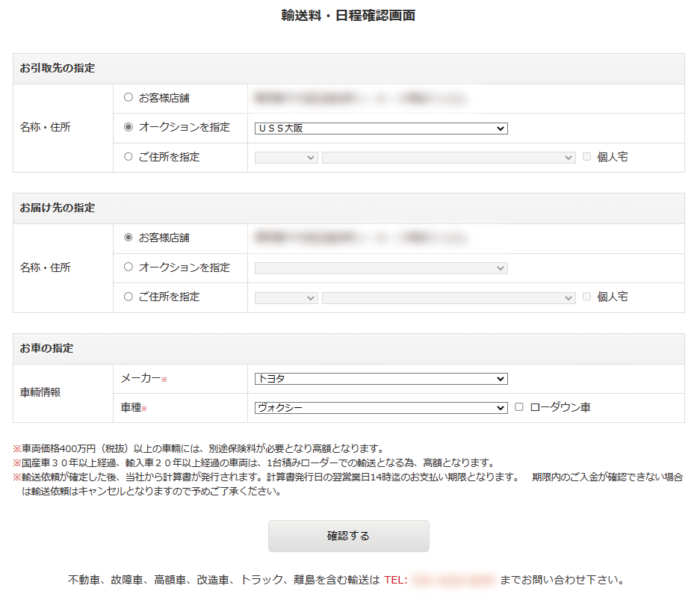This screenshot has width=700, height=594.
Task: Select delivery ご住所を指定 radio button
Action: pyautogui.click(x=128, y=297)
